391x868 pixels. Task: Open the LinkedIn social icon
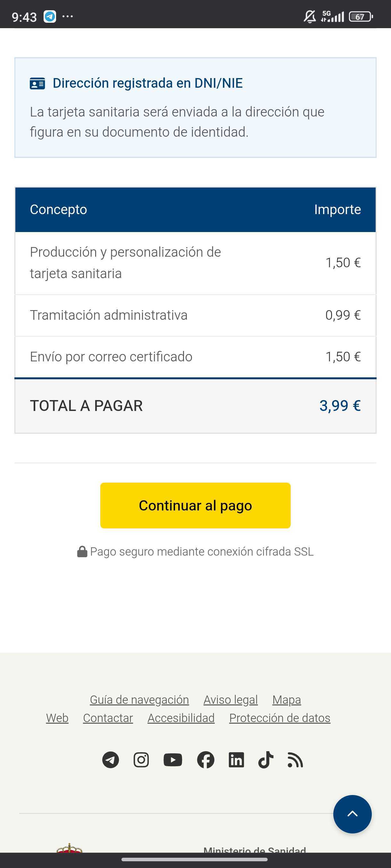point(236,760)
